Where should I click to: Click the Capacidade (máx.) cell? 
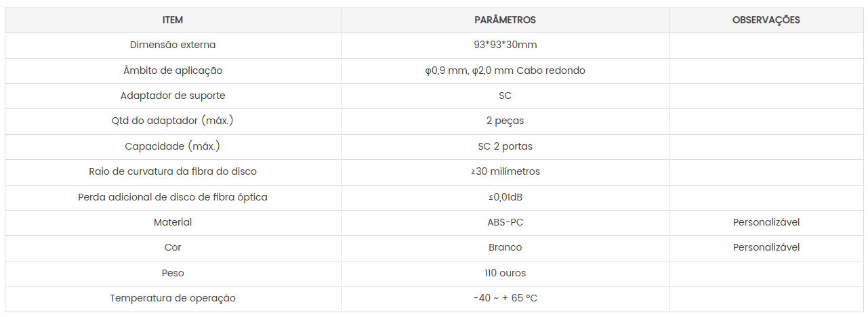point(173,146)
